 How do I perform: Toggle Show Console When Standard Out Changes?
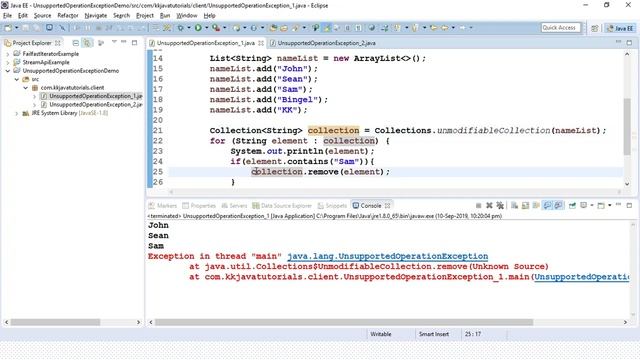click(x=547, y=205)
